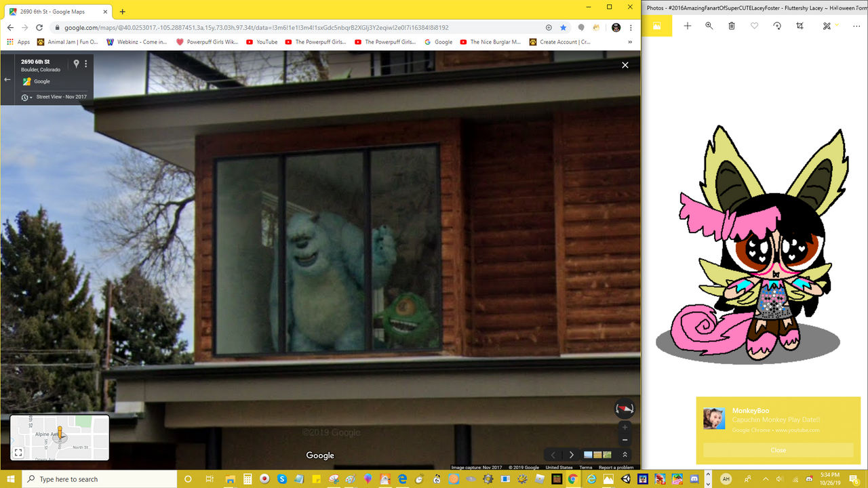Image resolution: width=868 pixels, height=488 pixels.
Task: Click the United States link in footer
Action: 559,467
